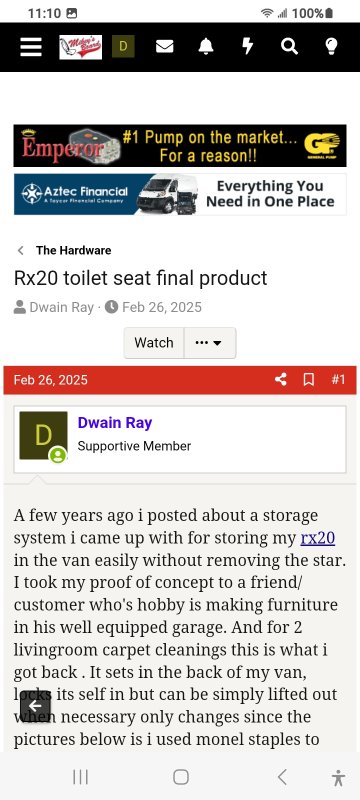Bookmark post number one
The height and width of the screenshot is (800, 360).
[308, 380]
